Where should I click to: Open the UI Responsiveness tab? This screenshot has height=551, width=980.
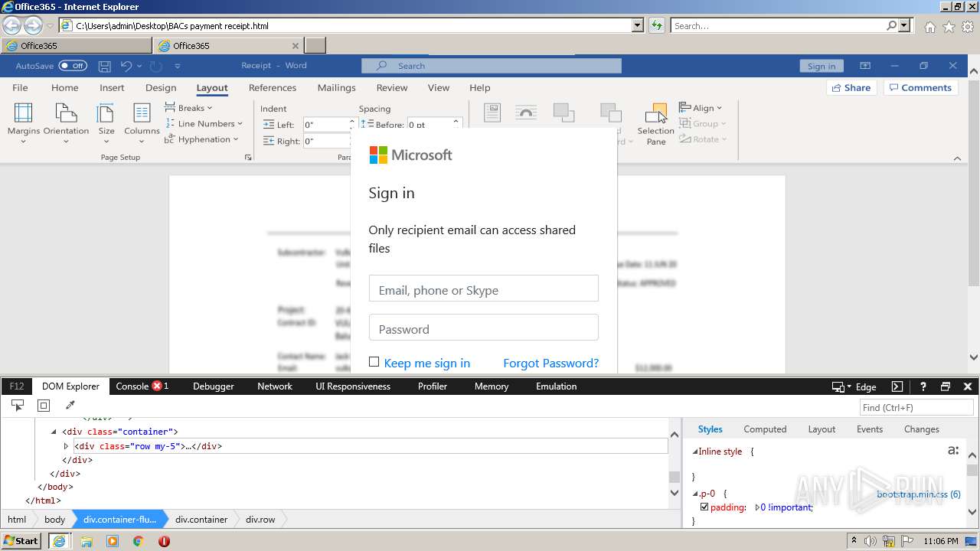(353, 386)
